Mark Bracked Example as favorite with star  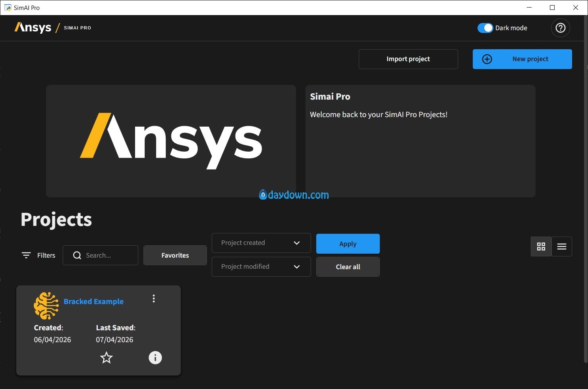[x=106, y=358]
